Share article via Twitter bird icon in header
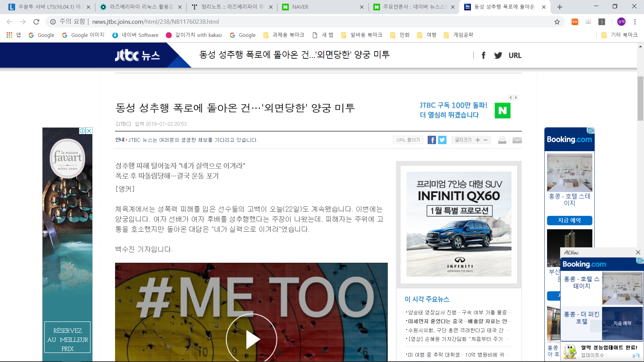 (x=498, y=55)
